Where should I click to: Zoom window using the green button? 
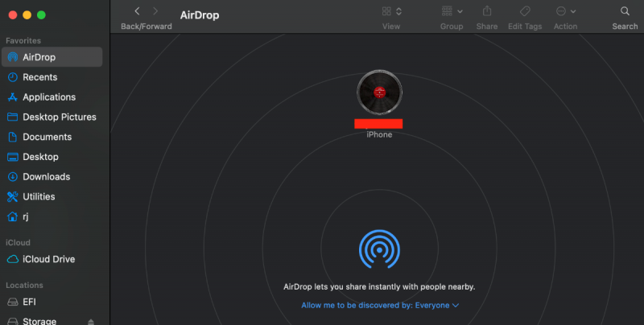(x=41, y=15)
